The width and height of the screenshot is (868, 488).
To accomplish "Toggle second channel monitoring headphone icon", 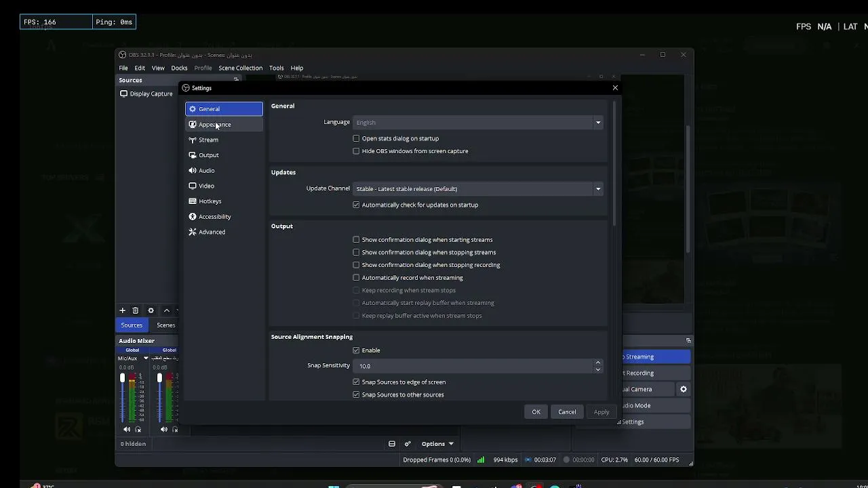I will pos(175,430).
